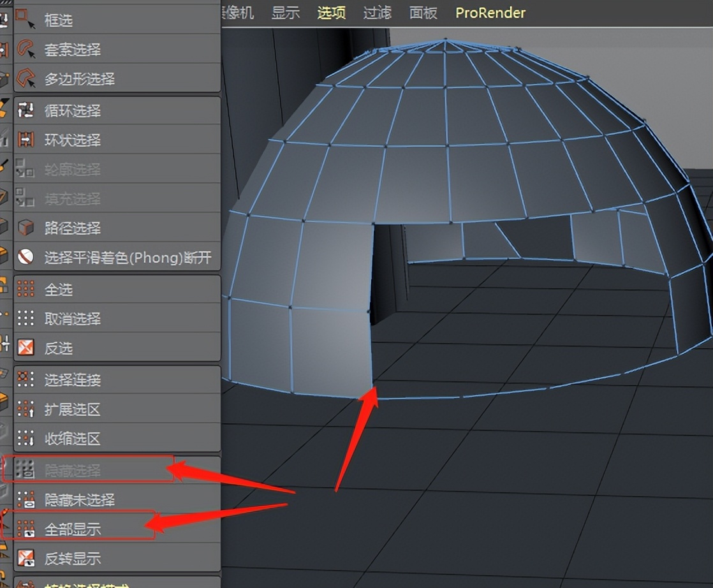Click the 环状选择 ring selection icon
The image size is (713, 588).
[x=27, y=140]
